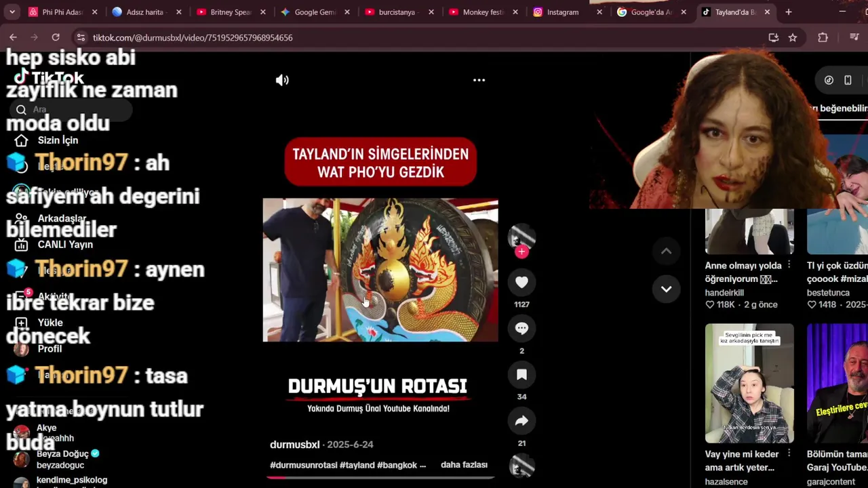Viewport: 868px width, 488px height.
Task: Mute the TikTok video sound
Action: [282, 80]
